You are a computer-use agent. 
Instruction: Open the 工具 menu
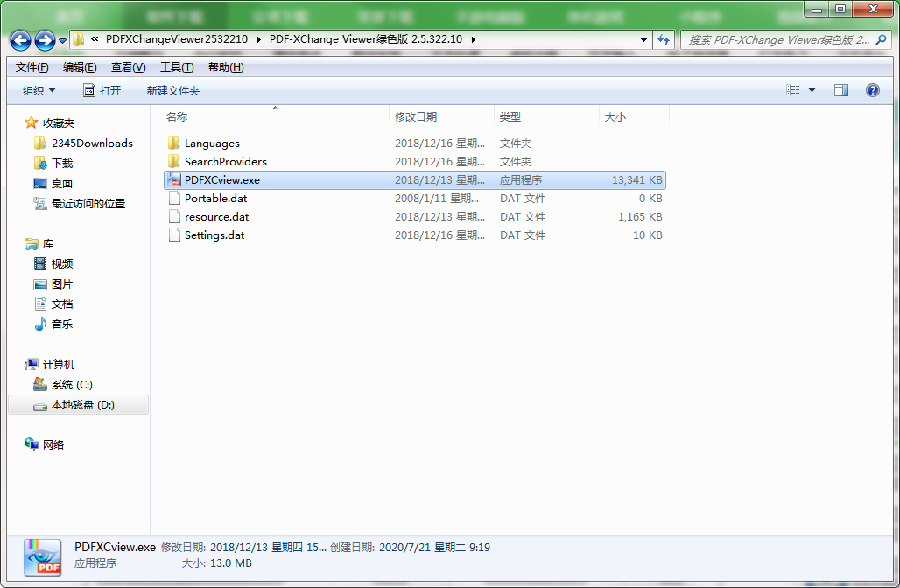174,66
